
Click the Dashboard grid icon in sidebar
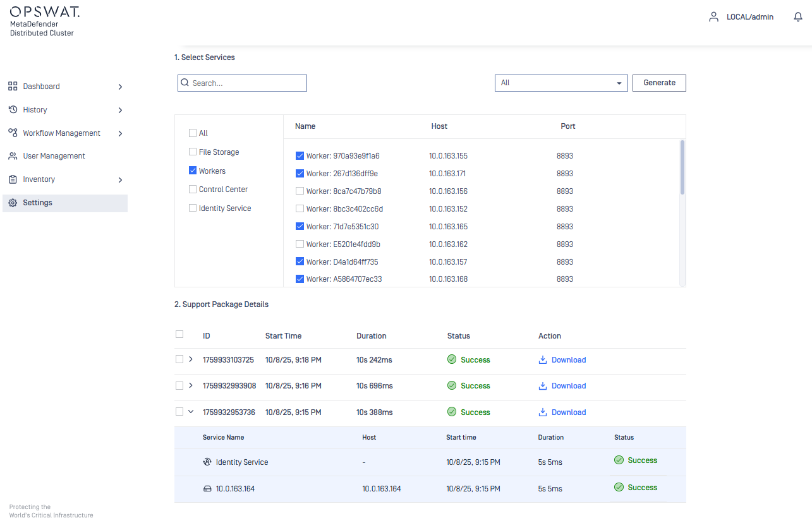point(13,87)
